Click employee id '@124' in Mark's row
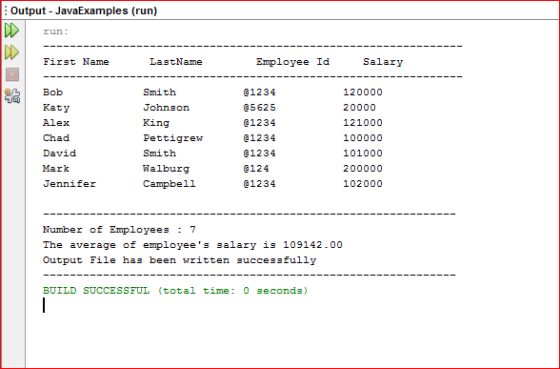The image size is (560, 369). click(256, 169)
